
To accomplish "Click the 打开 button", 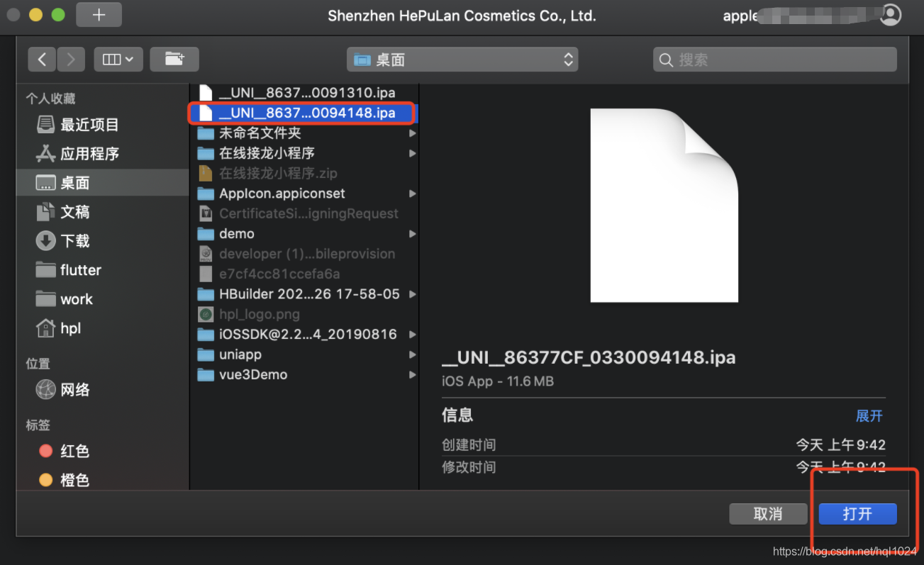I will [857, 514].
